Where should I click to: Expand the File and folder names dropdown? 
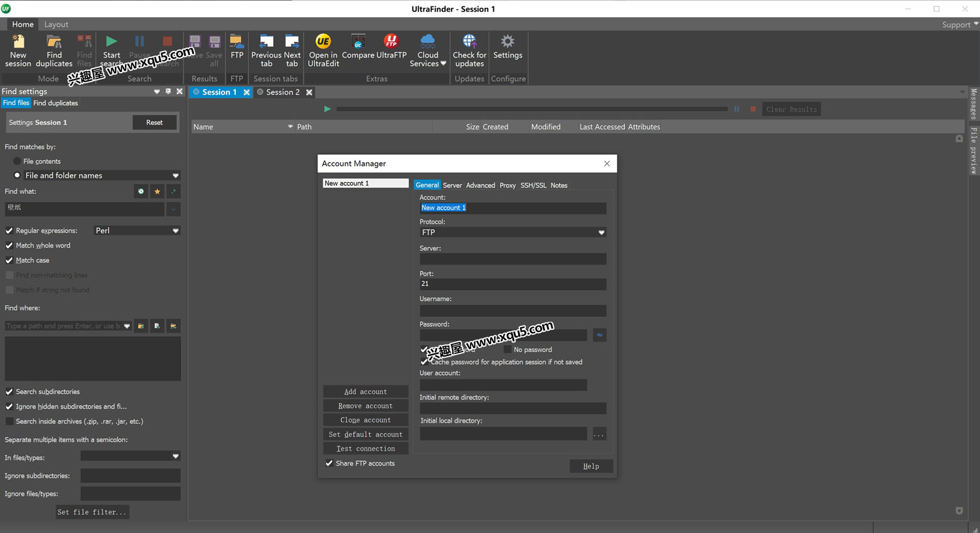pyautogui.click(x=175, y=175)
